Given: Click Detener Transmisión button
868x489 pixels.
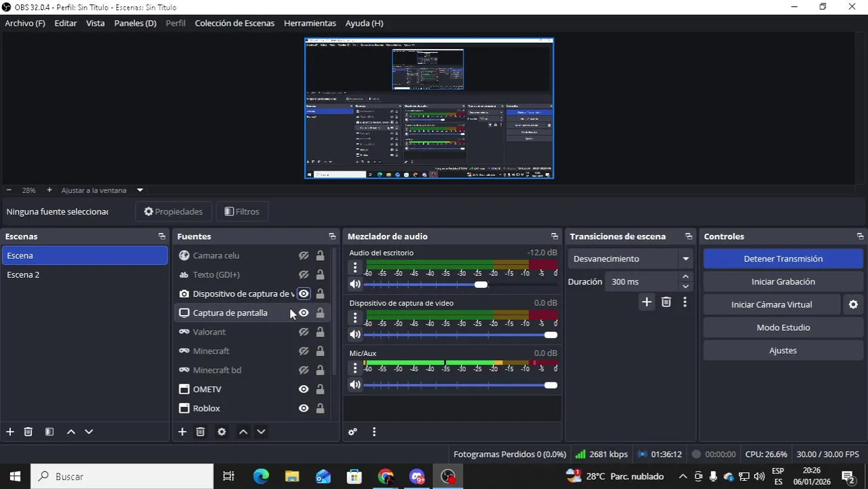Looking at the screenshot, I should [x=783, y=259].
